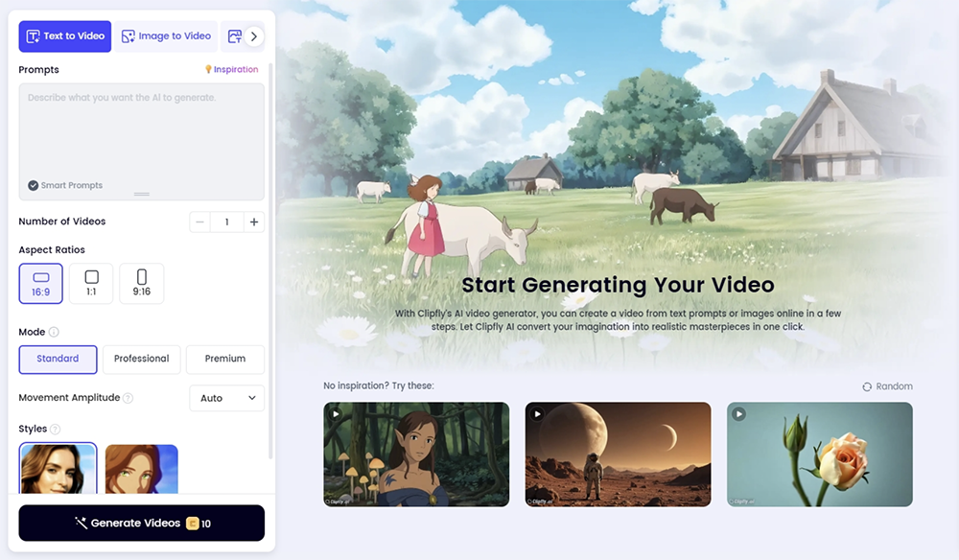Click the Random refresh button
Screen dimensions: 959x560
click(x=887, y=386)
